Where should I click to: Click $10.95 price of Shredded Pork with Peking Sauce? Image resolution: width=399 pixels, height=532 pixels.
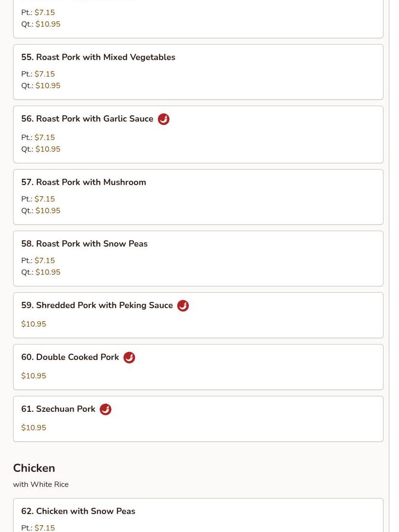click(x=33, y=324)
